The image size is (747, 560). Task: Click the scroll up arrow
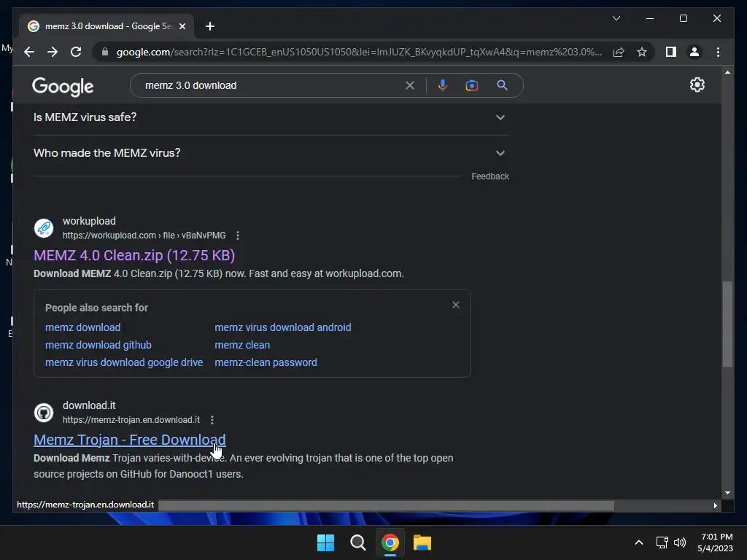point(727,72)
